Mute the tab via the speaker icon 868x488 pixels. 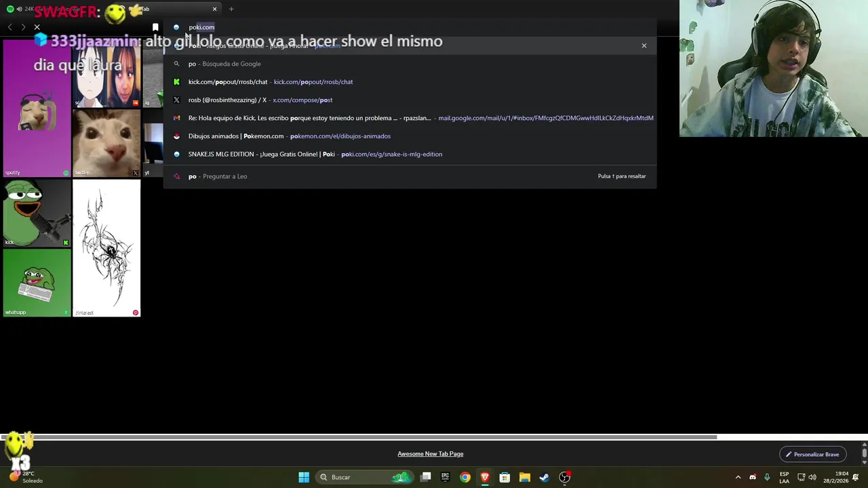click(x=19, y=9)
